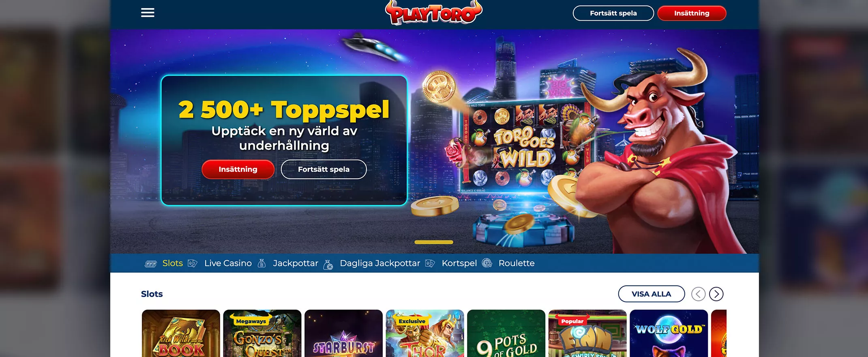Open the Roulette category
The width and height of the screenshot is (868, 357).
(517, 263)
